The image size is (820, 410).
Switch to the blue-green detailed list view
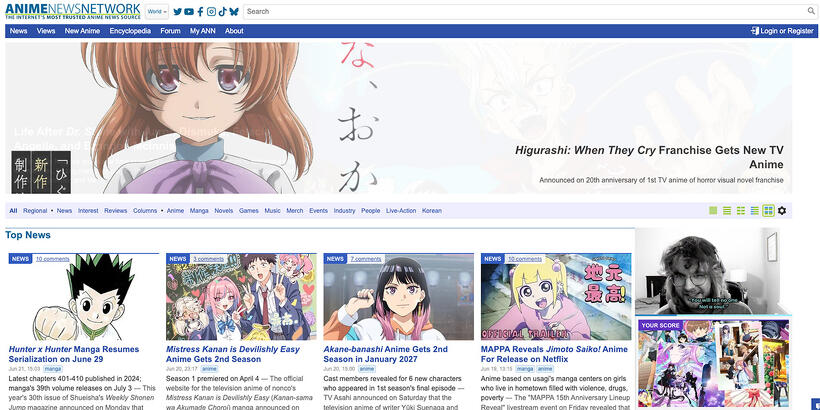point(755,211)
